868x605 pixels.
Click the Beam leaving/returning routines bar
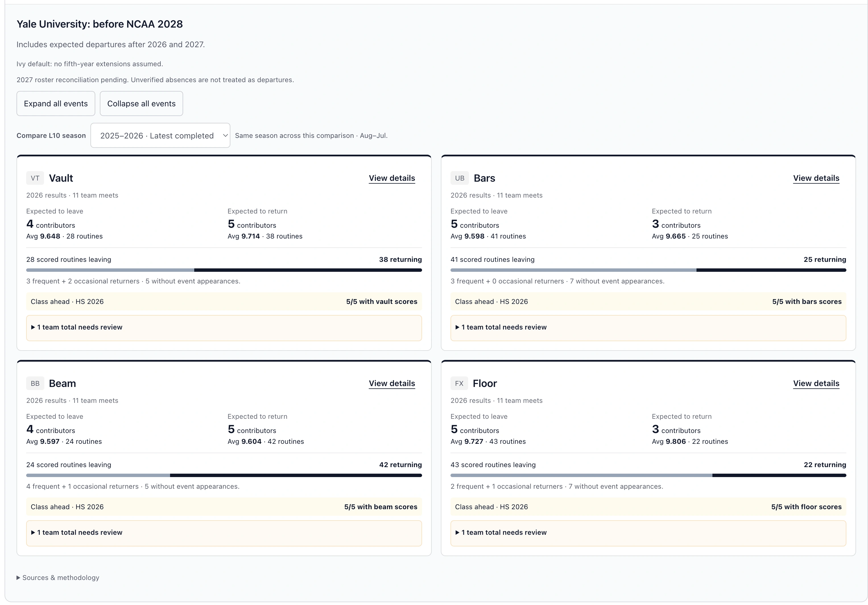tap(224, 475)
